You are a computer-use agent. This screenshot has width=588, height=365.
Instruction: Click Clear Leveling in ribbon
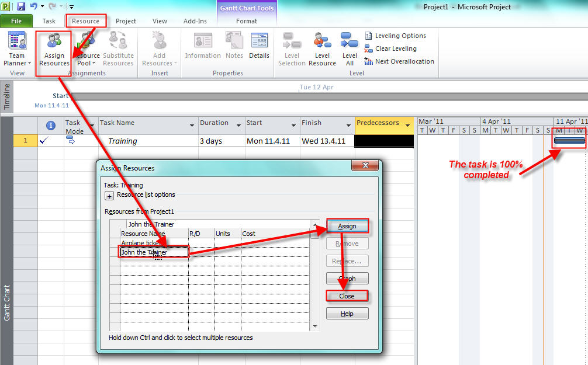click(390, 49)
